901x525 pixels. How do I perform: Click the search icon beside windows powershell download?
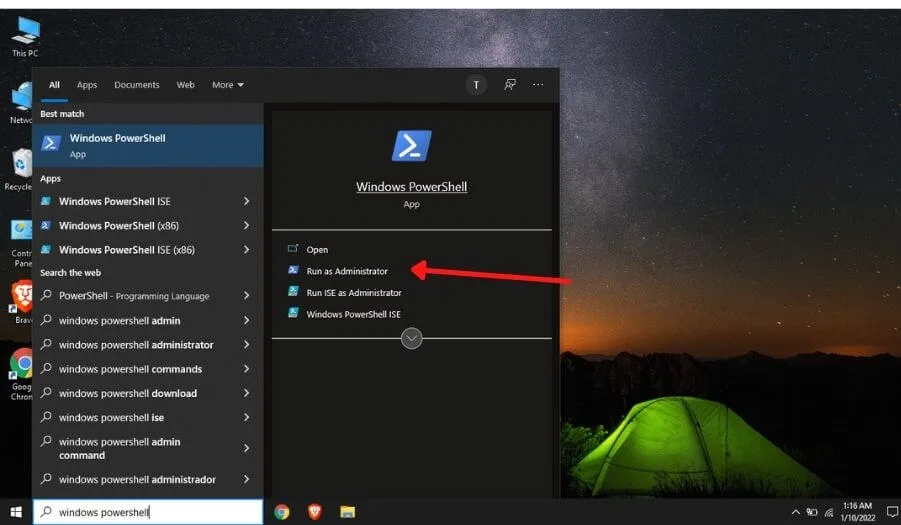[x=47, y=392]
